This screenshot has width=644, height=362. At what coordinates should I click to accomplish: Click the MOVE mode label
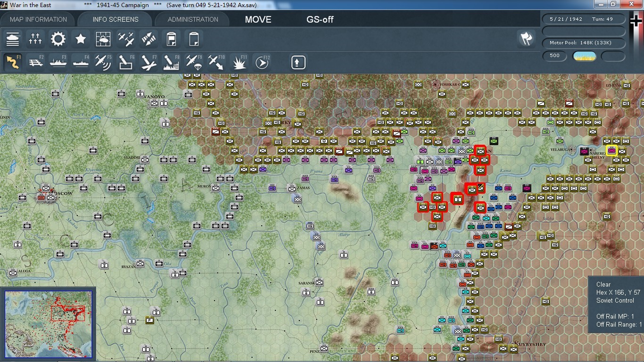tap(258, 20)
